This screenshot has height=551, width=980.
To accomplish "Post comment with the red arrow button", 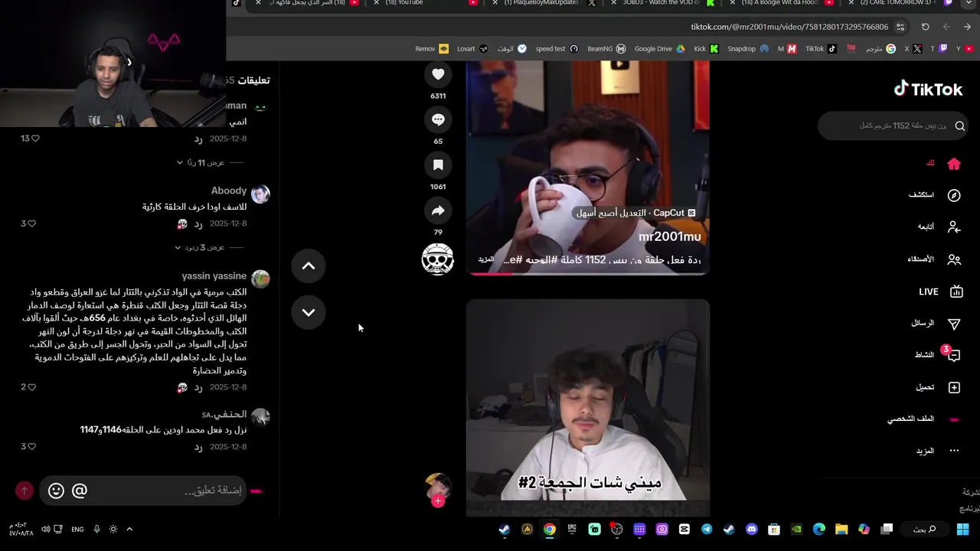I will point(24,491).
